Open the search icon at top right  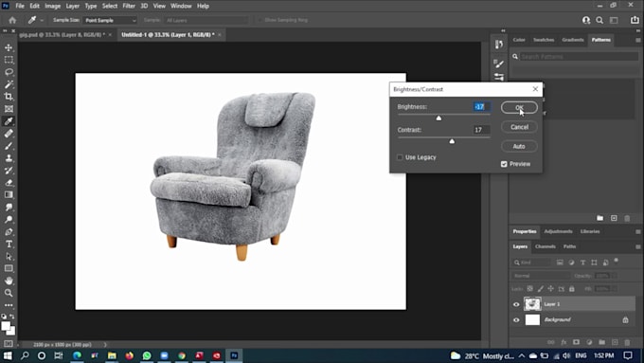tap(599, 20)
